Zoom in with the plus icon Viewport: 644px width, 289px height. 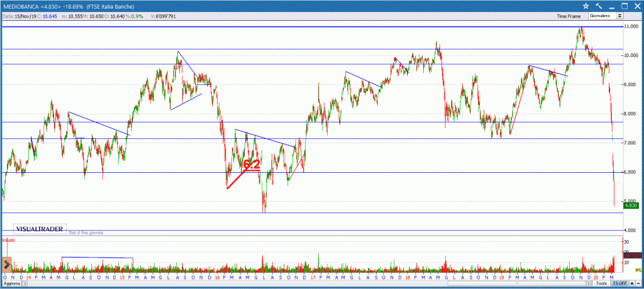(x=631, y=284)
